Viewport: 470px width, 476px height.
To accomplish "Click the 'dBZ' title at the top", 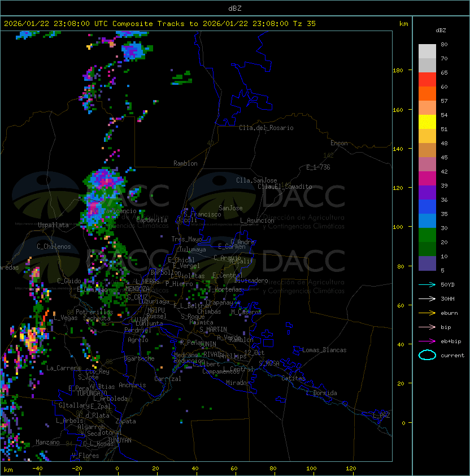I will click(235, 8).
